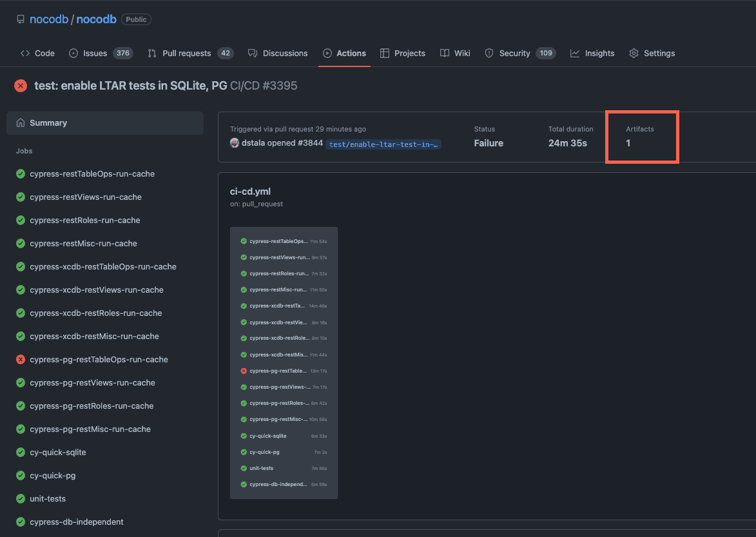The width and height of the screenshot is (756, 537).
Task: Click the Artifacts count showing 1
Action: [628, 143]
